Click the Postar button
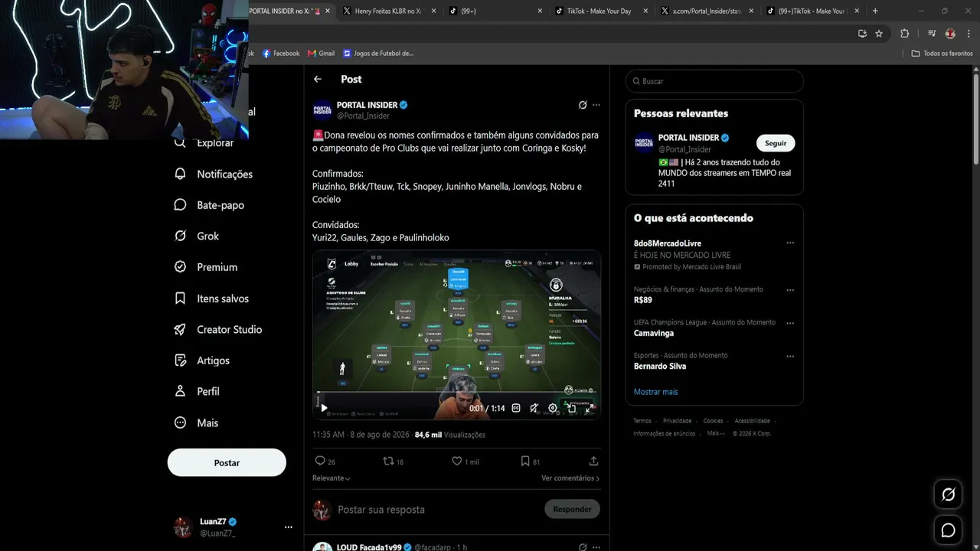 pyautogui.click(x=227, y=462)
